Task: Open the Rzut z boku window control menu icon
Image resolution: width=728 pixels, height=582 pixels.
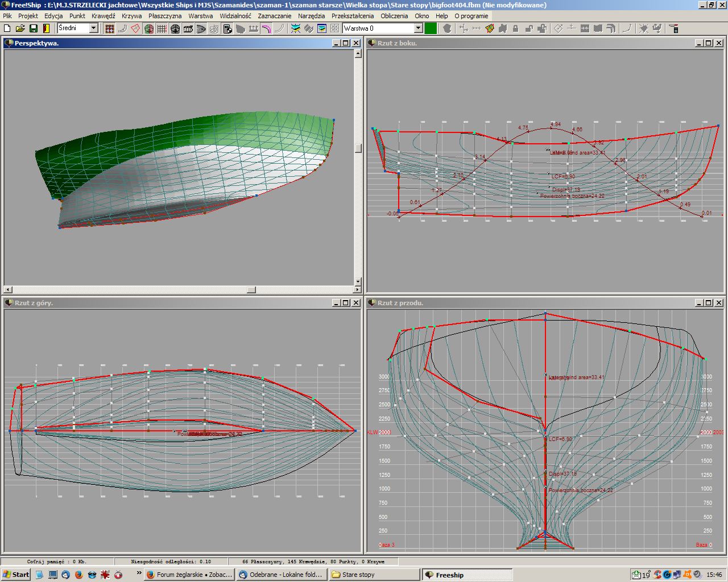Action: (x=371, y=43)
